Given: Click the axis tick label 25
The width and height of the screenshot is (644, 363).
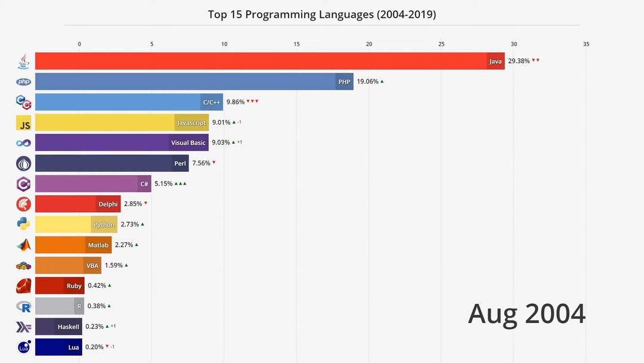Looking at the screenshot, I should coord(441,44).
